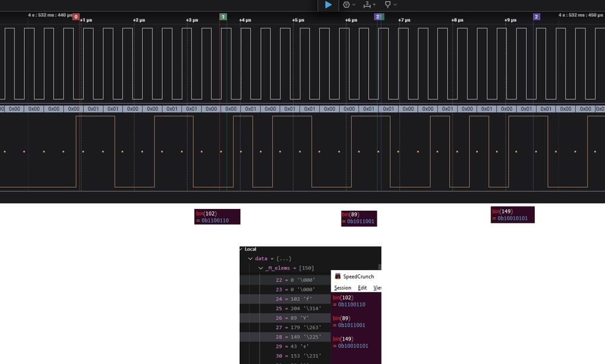Open the dropdown arrow next to the marker flag icon
The image size is (605, 364).
point(395,5)
